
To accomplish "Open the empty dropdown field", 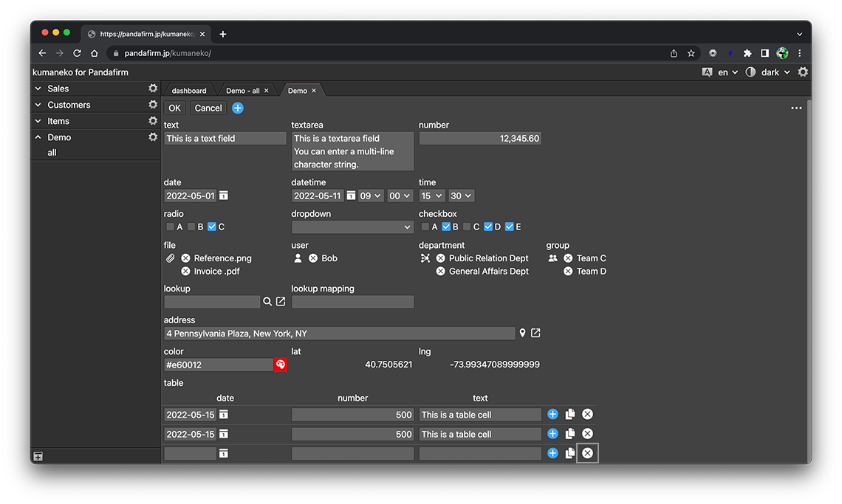I will click(352, 227).
